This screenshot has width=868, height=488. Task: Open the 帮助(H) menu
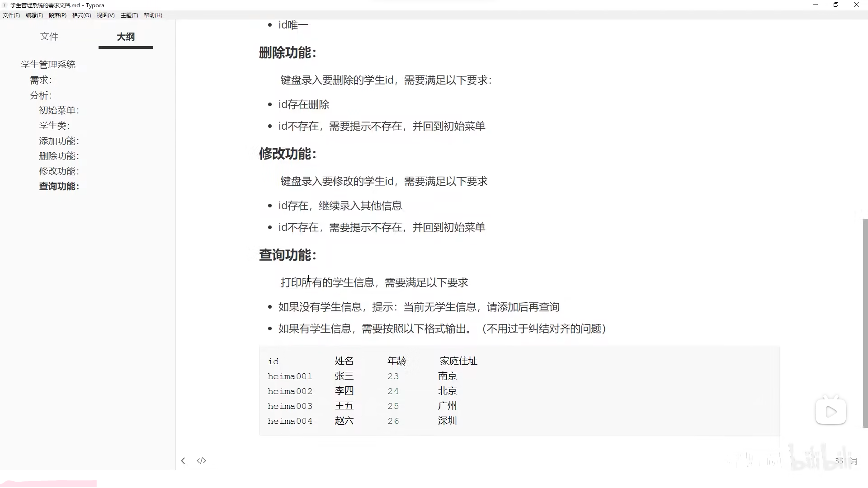pos(153,15)
